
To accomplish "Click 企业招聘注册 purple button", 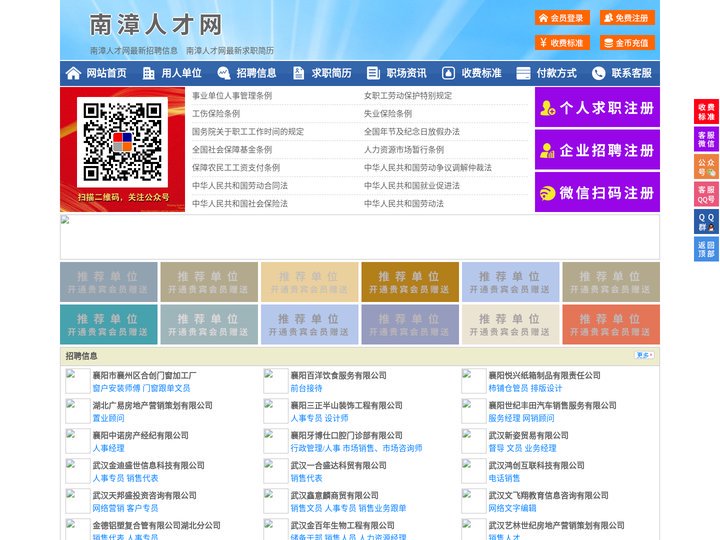I will coord(597,150).
